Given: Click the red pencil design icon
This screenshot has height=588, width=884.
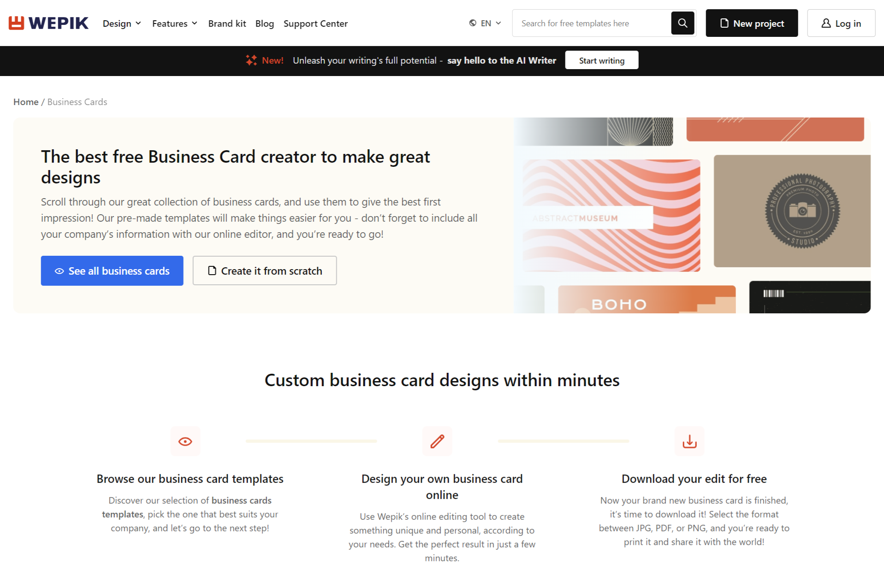Looking at the screenshot, I should [x=437, y=441].
